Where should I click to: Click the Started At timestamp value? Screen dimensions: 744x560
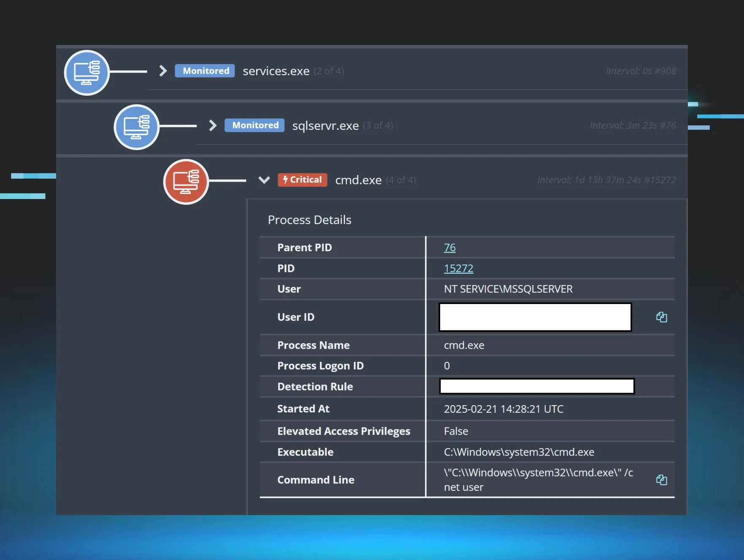click(x=503, y=409)
